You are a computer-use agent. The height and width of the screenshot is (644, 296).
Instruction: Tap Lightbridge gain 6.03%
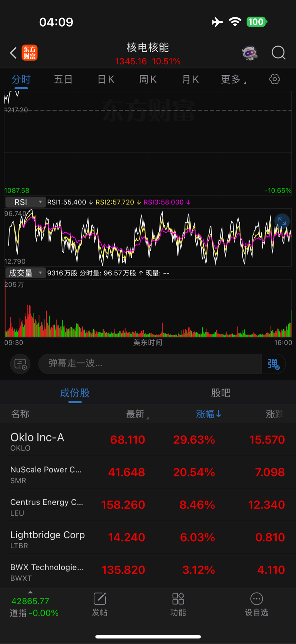pos(197,538)
